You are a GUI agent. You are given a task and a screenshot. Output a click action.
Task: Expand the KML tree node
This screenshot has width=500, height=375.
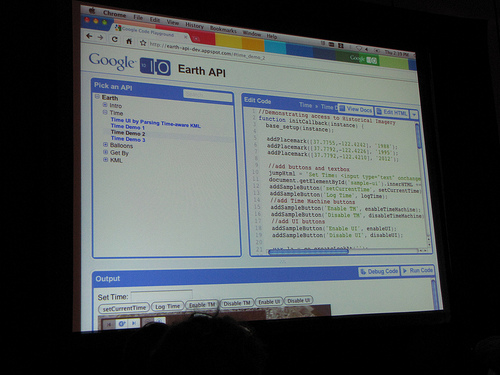[105, 160]
